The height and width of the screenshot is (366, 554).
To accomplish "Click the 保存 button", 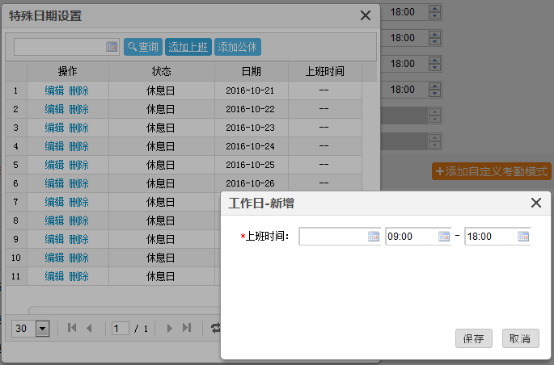I will click(x=473, y=338).
